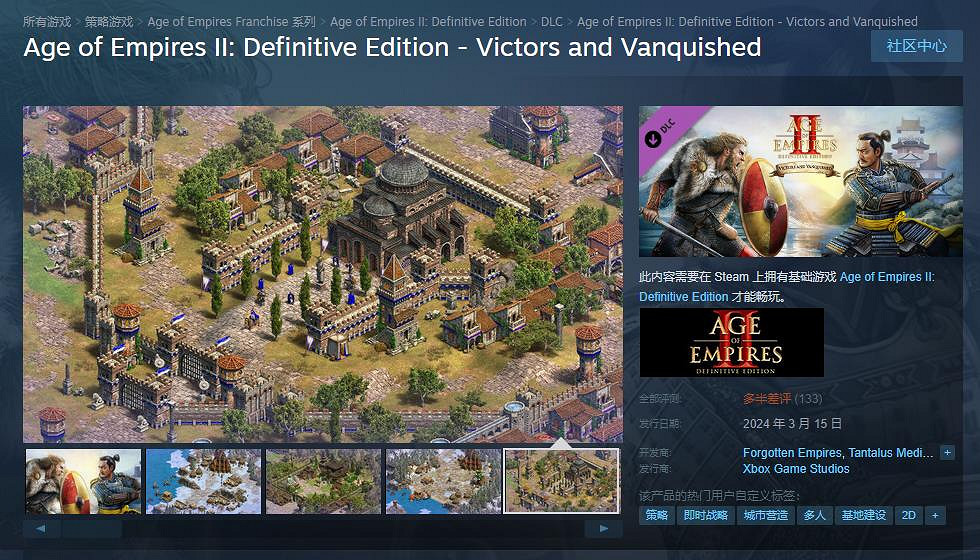The height and width of the screenshot is (560, 980).
Task: Select the highlighted fifth castle thumbnail
Action: point(562,481)
